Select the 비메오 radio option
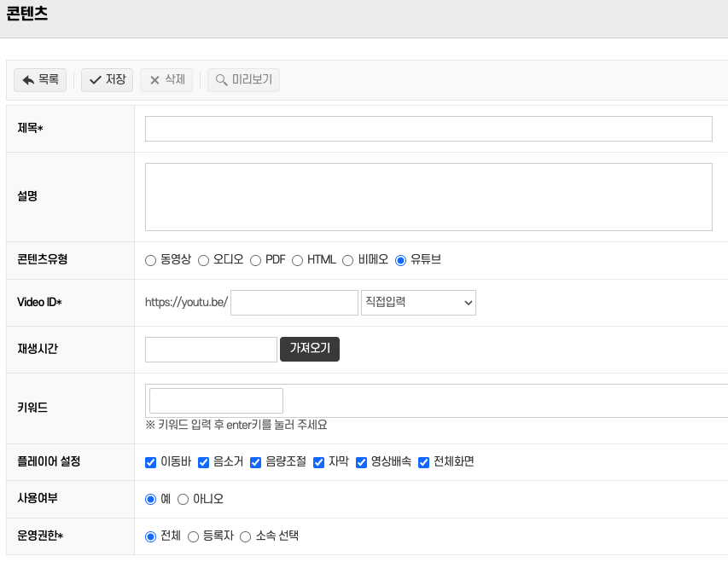This screenshot has height=562, width=728. [348, 260]
